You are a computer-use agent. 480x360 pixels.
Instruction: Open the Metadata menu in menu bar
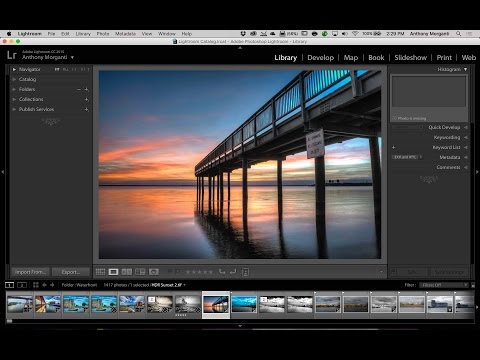coord(125,34)
